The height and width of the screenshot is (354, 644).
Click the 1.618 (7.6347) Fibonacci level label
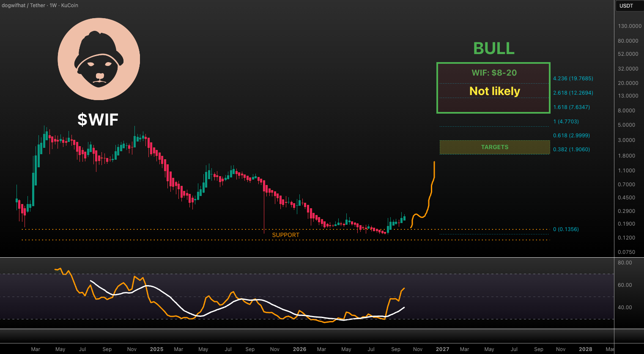571,107
